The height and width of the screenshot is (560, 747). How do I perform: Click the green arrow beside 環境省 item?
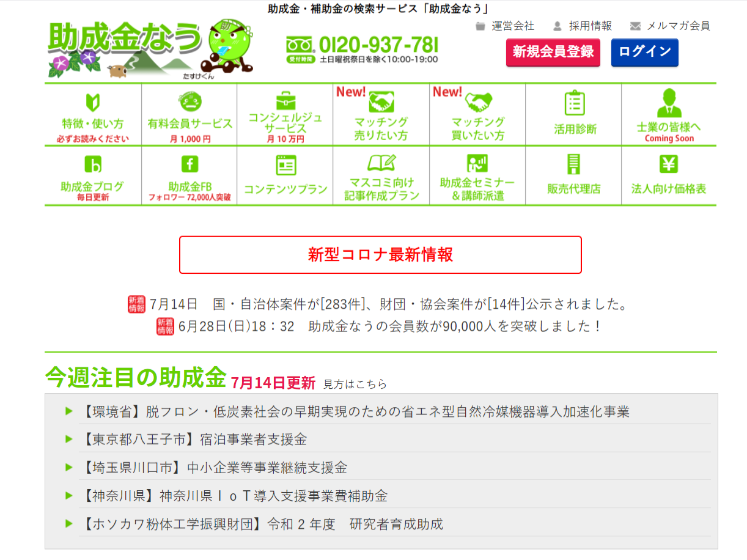[69, 411]
